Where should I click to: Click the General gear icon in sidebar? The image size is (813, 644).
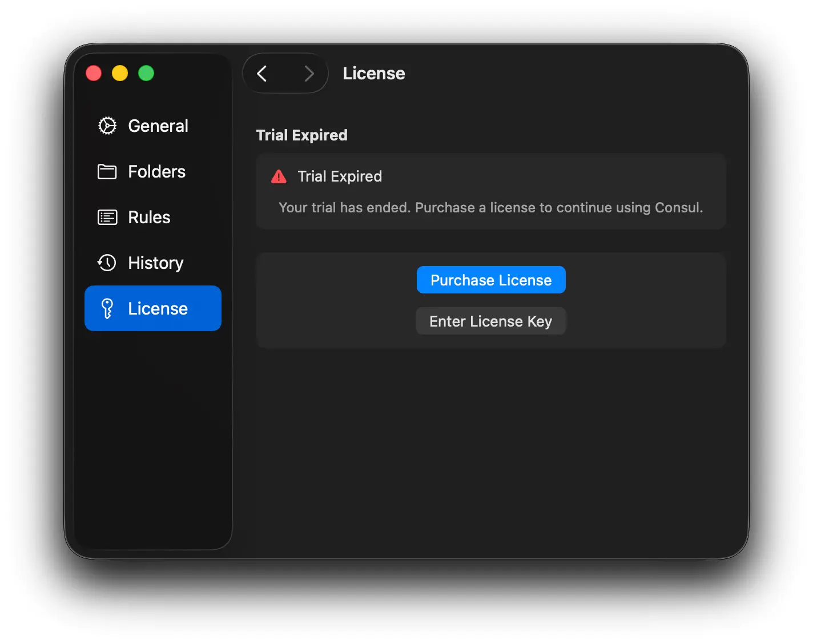point(107,126)
